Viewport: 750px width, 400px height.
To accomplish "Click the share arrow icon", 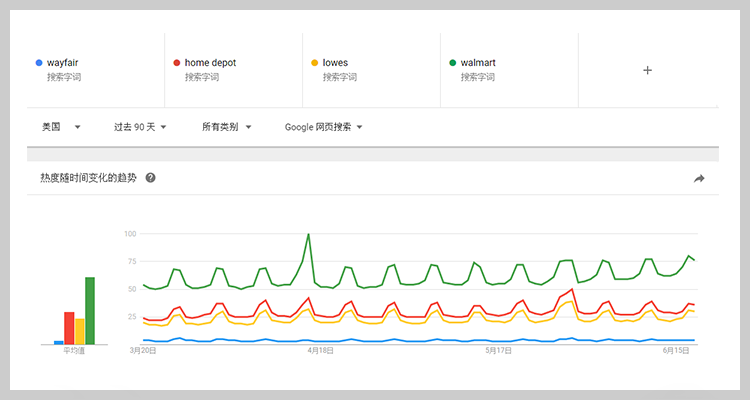I will click(x=699, y=178).
